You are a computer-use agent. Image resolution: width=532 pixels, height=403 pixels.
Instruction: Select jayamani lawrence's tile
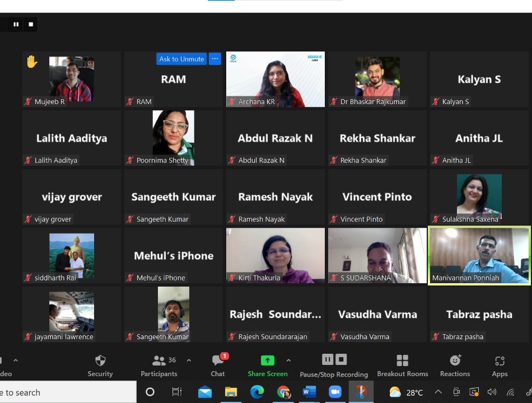point(72,314)
